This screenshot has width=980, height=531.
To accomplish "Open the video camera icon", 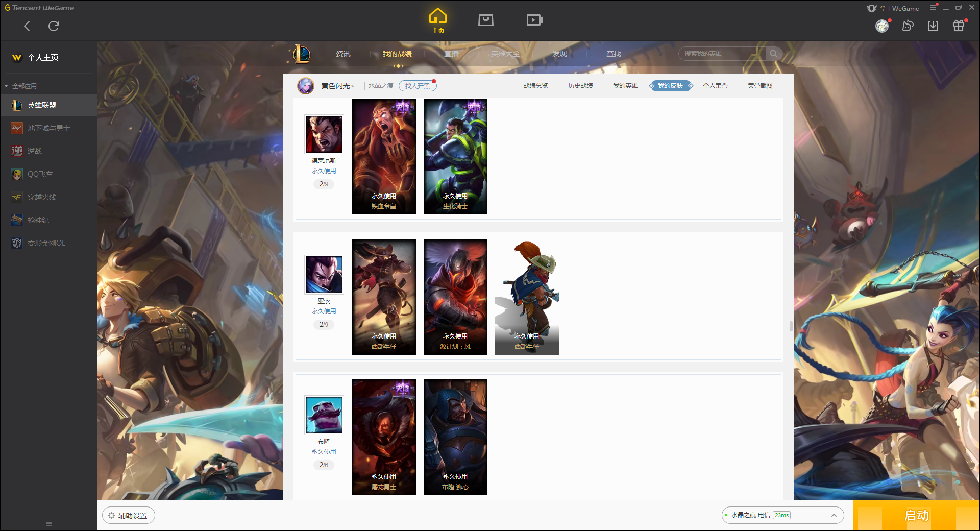I will [x=534, y=20].
